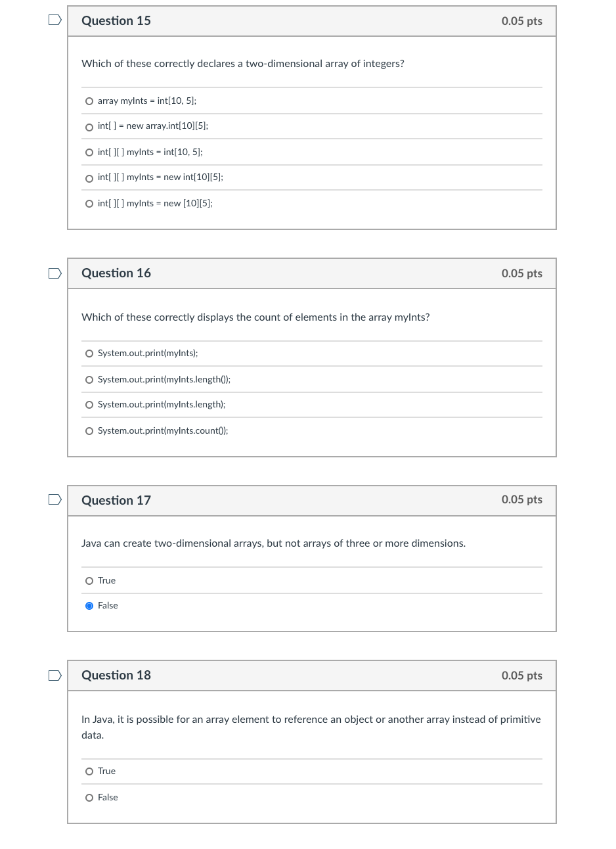616x849 pixels.
Task: Flag Question 15 for review
Action: point(55,20)
